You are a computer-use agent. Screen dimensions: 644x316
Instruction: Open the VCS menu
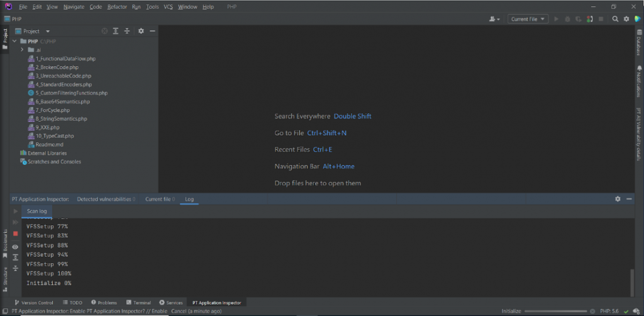pyautogui.click(x=168, y=7)
